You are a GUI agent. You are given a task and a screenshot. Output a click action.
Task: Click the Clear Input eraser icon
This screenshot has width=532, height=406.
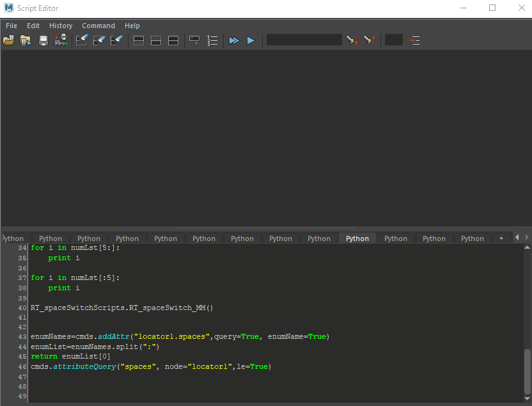(99, 40)
